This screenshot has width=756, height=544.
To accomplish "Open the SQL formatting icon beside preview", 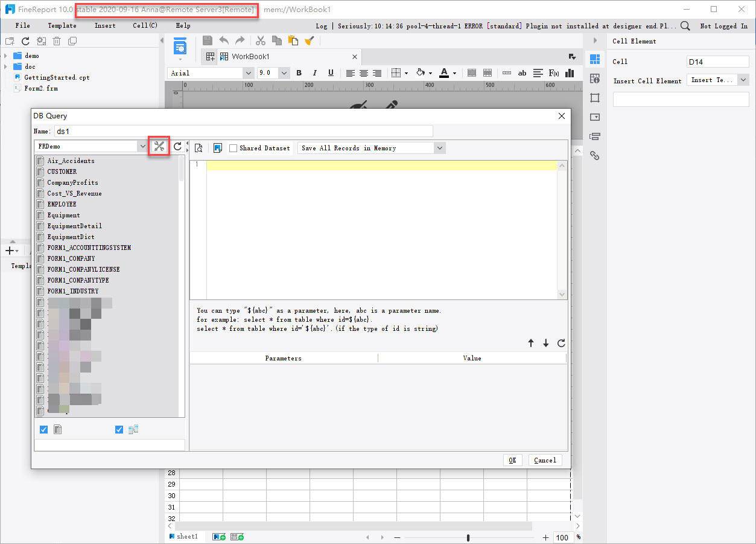I will click(x=218, y=147).
